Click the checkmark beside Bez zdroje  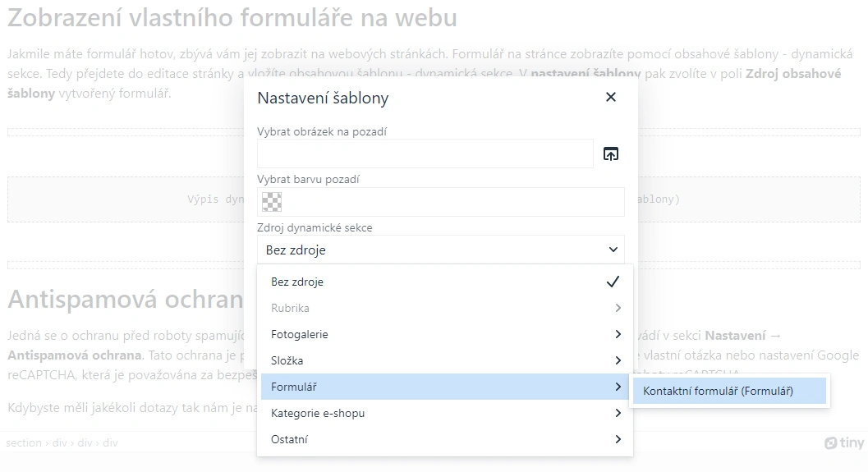[613, 282]
